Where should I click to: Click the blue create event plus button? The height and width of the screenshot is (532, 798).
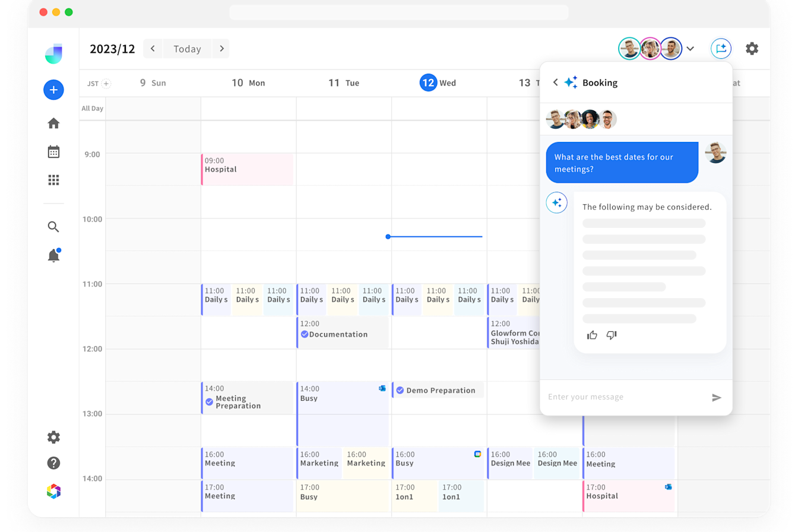coord(53,90)
